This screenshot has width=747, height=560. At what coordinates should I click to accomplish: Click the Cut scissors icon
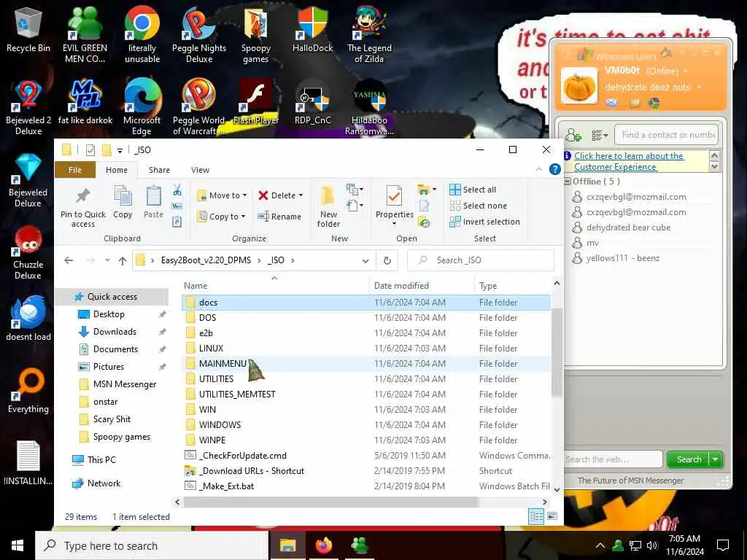(x=177, y=190)
